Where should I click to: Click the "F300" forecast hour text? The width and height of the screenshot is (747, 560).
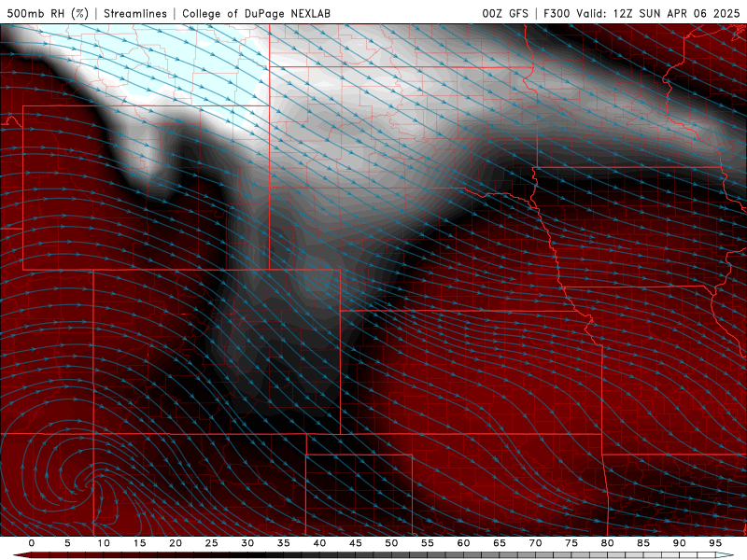click(x=557, y=14)
